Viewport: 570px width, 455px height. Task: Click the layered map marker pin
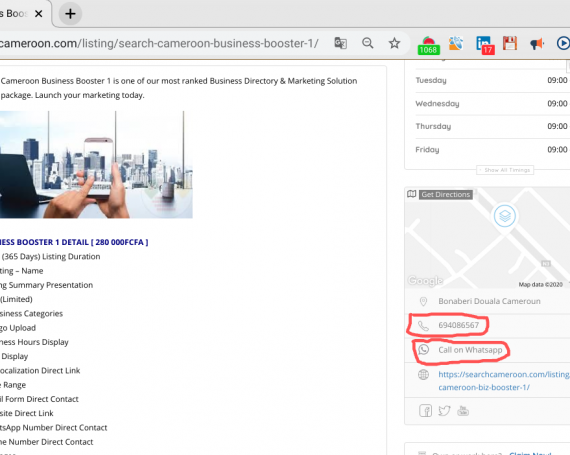505,216
